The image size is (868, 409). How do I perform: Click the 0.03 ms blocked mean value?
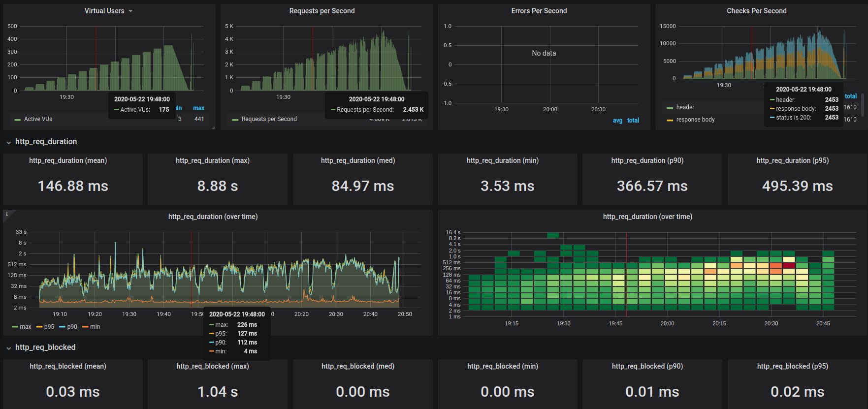click(x=73, y=392)
